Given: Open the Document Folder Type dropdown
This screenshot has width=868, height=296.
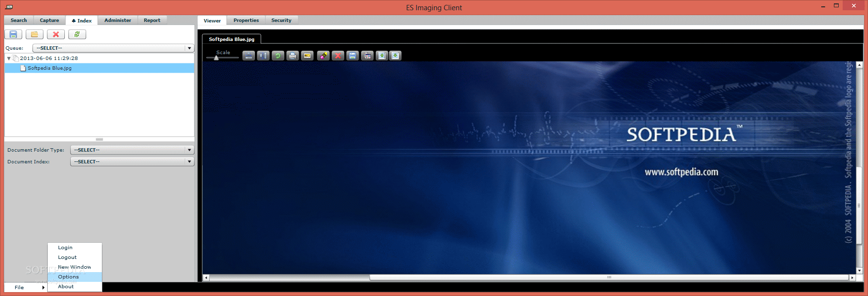Looking at the screenshot, I should click(x=132, y=150).
